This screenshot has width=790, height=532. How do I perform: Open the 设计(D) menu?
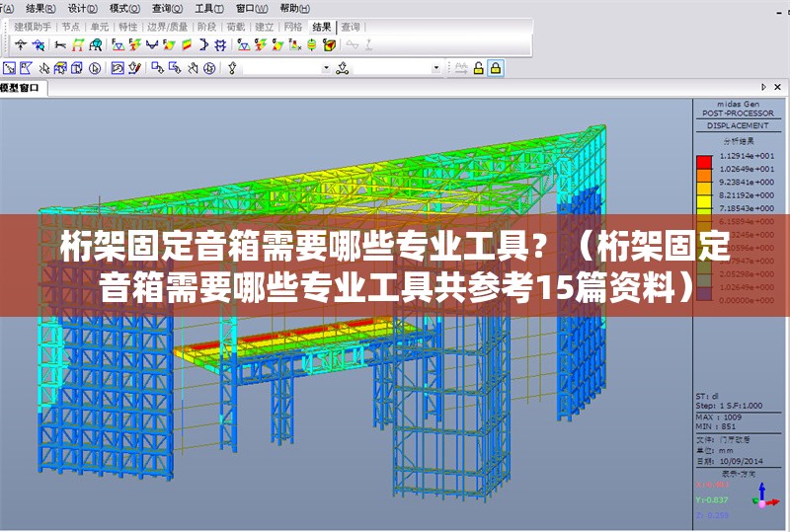pyautogui.click(x=83, y=9)
